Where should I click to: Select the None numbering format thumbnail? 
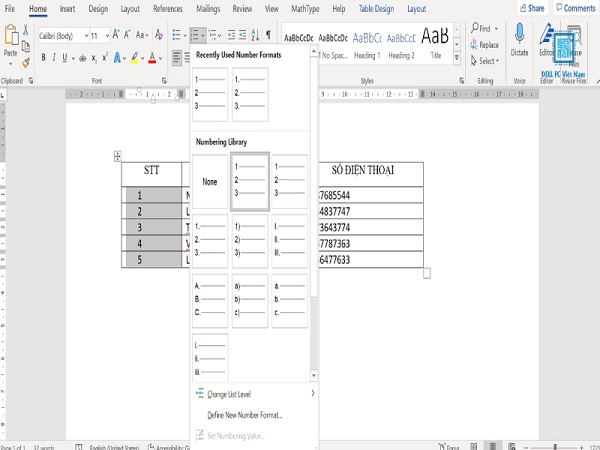(x=209, y=182)
